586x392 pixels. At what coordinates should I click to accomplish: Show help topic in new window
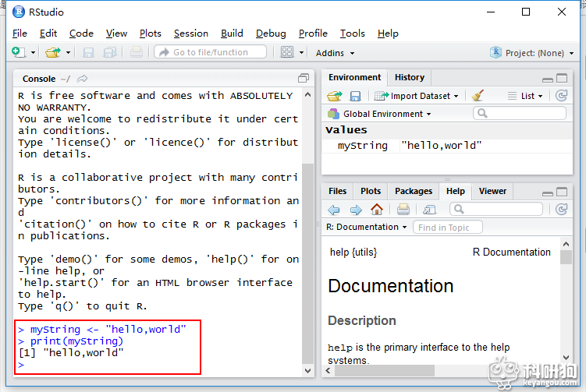pos(429,210)
